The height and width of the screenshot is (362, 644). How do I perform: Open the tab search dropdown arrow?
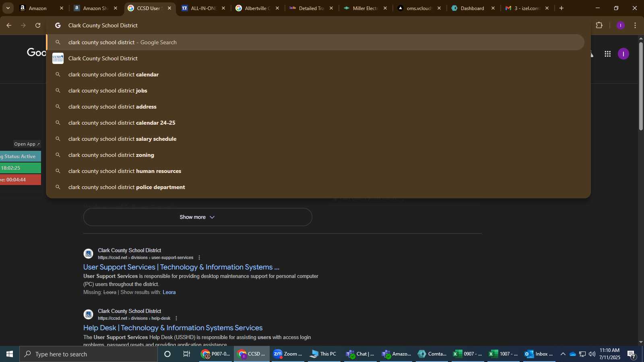[x=8, y=8]
